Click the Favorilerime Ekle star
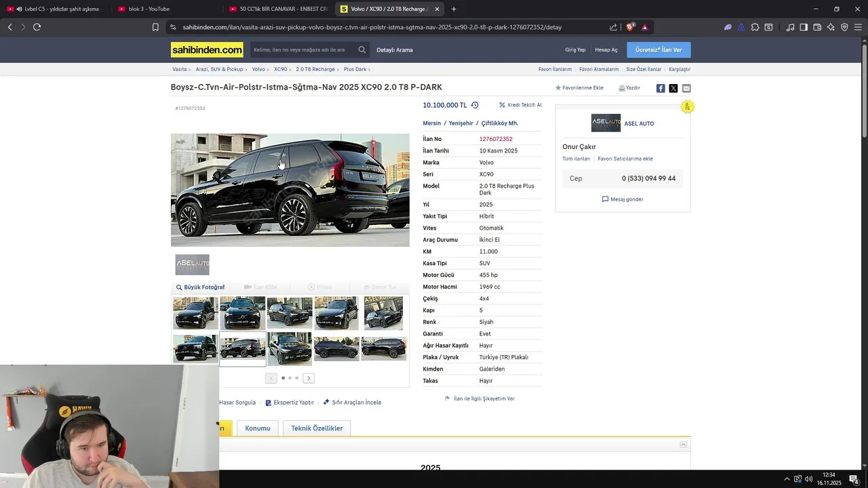Viewport: 868px width, 488px height. [x=558, y=88]
